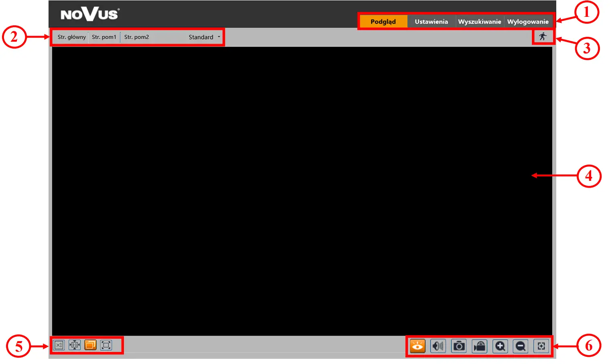Choose the 1:1 fit-to-window icon
The height and width of the screenshot is (364, 610).
[75, 345]
